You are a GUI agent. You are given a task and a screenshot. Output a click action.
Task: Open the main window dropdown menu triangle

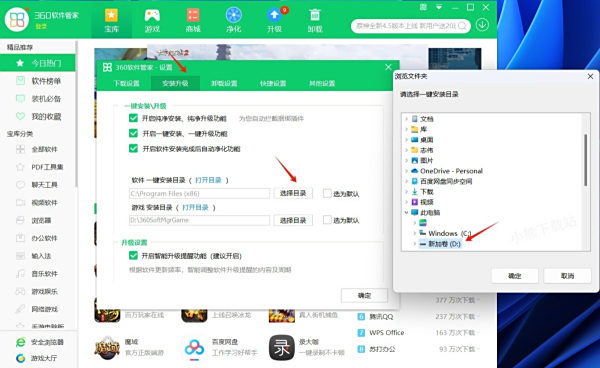[x=439, y=7]
